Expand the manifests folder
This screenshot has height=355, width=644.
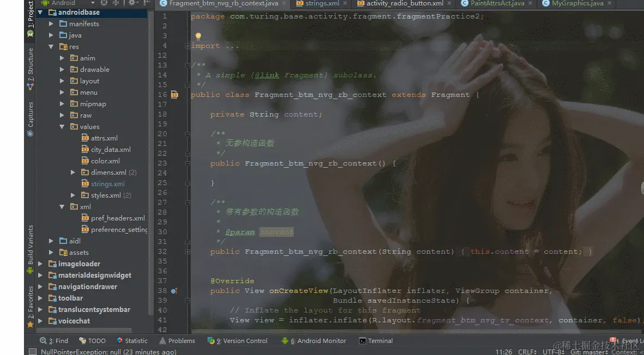(51, 24)
